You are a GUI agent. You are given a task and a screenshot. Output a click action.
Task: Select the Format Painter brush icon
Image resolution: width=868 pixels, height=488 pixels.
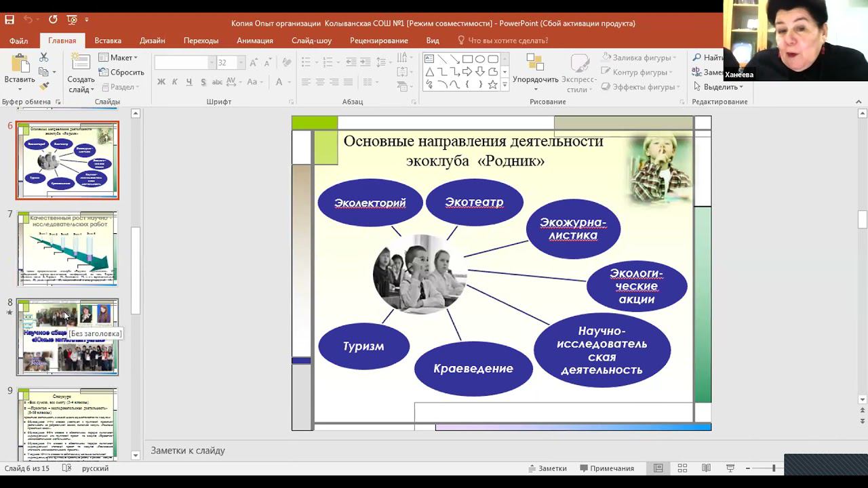point(44,87)
